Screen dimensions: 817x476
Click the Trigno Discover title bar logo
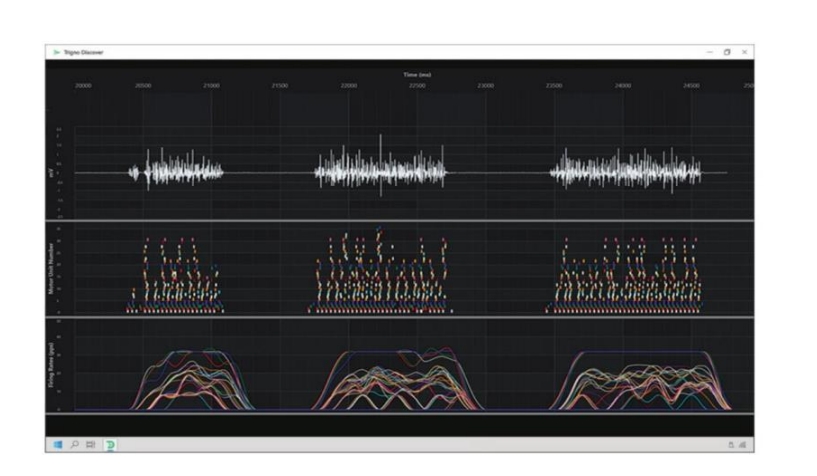55,52
